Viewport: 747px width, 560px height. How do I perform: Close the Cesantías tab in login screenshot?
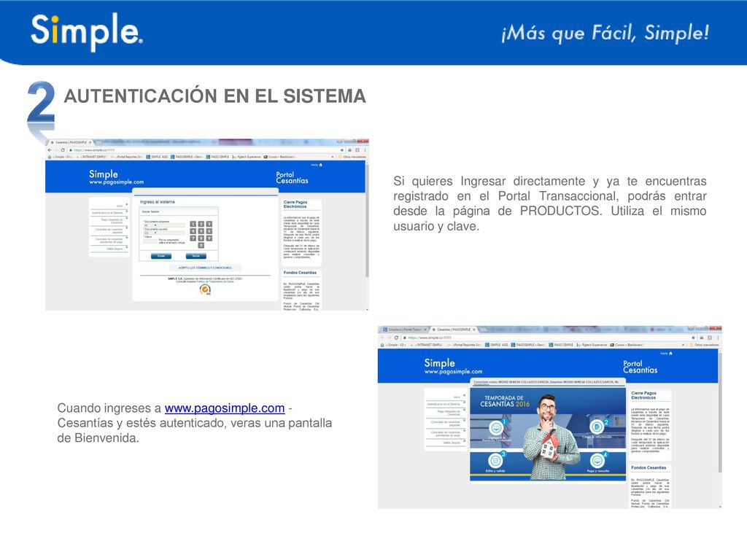coord(90,142)
